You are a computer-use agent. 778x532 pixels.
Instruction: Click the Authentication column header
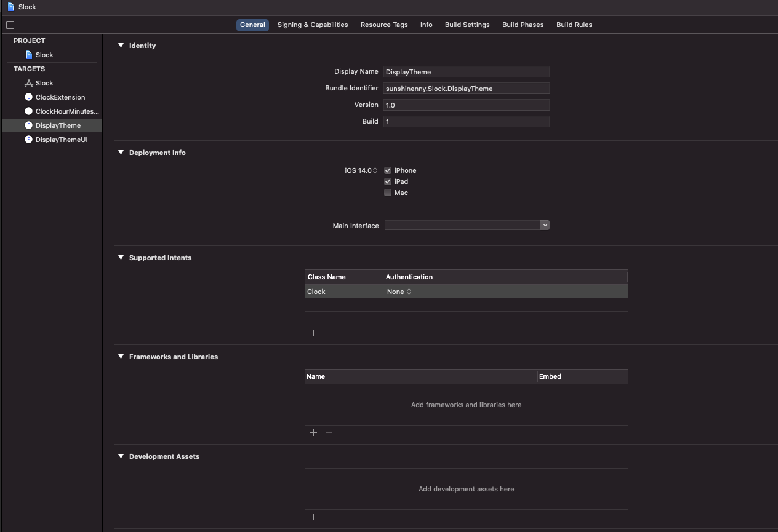point(505,277)
